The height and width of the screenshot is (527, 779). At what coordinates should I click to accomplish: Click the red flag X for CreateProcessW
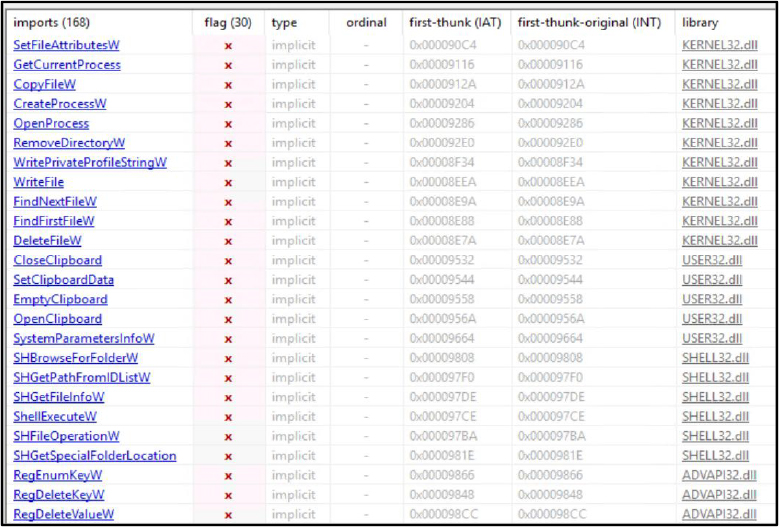pyautogui.click(x=228, y=105)
